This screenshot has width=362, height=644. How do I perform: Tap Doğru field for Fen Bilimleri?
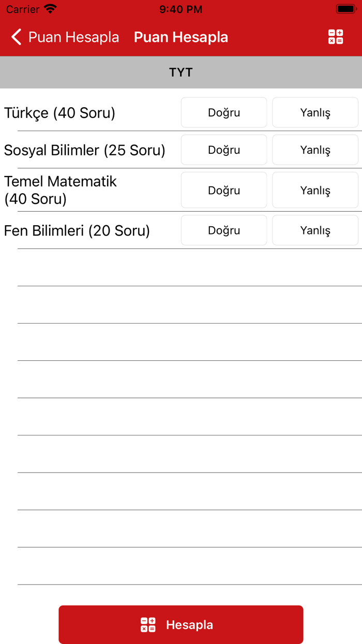coord(223,230)
